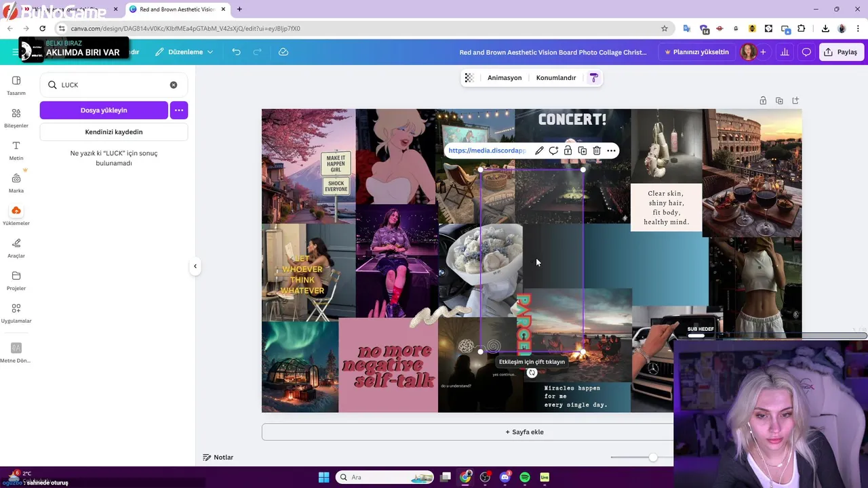Add a new page via top-right page icon
This screenshot has height=488, width=868.
click(x=795, y=100)
